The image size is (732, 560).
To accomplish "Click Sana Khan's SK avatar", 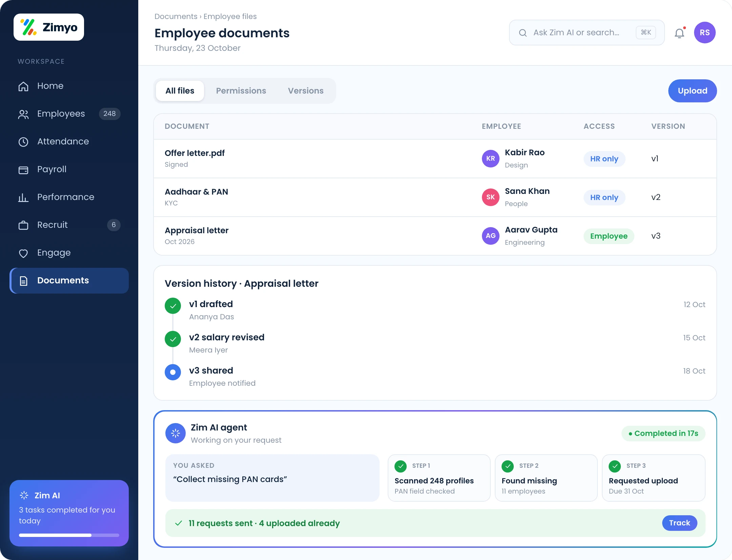I will (491, 197).
